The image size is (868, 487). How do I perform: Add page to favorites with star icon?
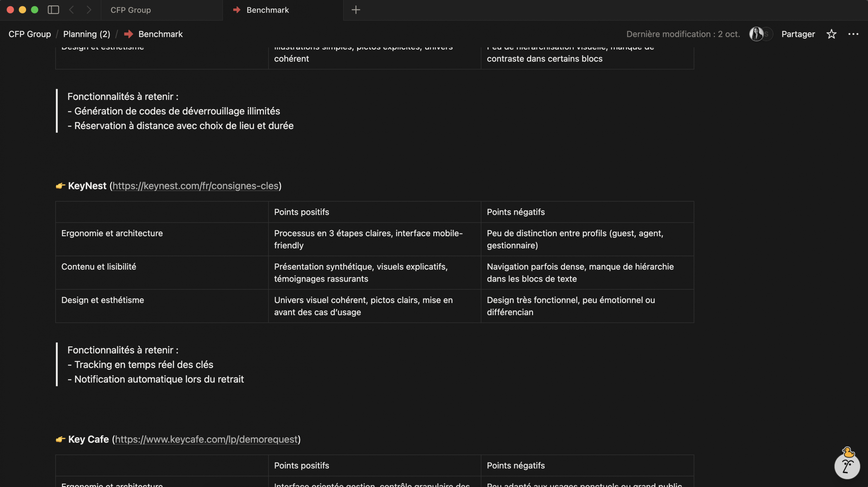pos(831,34)
